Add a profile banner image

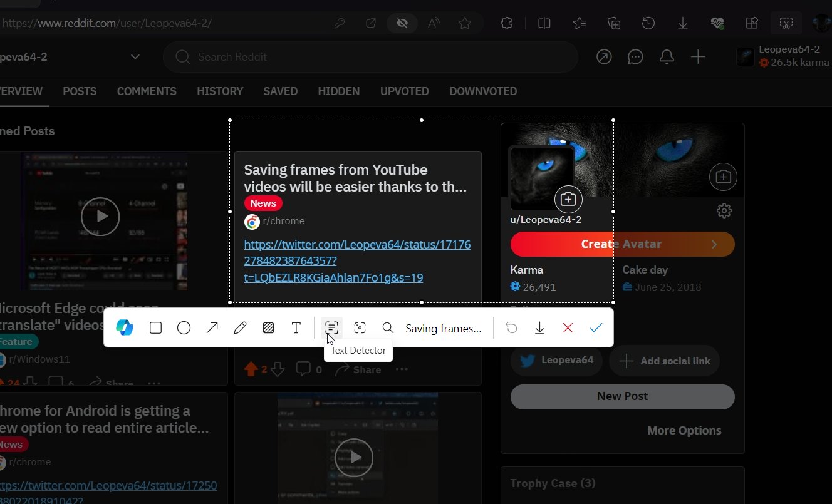pos(723,177)
